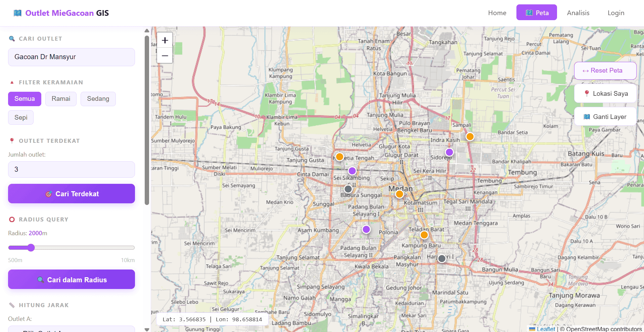Viewport: 644px width, 332px height.
Task: Select the gray marker at Babura Sunggal
Action: pos(348,189)
